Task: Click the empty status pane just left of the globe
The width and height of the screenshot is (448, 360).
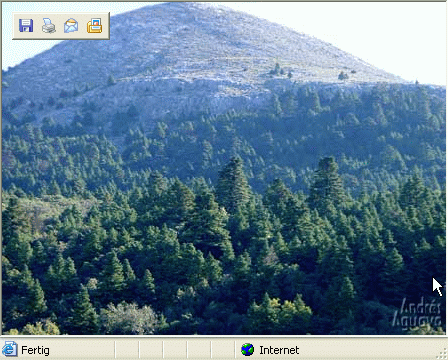Action: [x=223, y=350]
